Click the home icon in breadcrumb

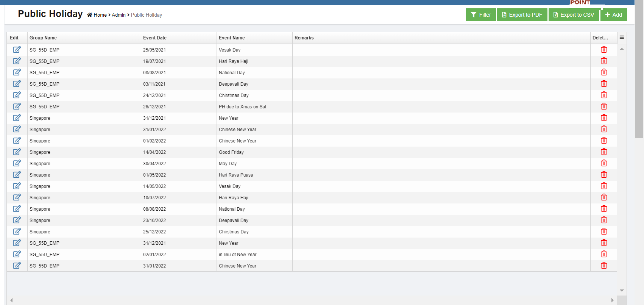[90, 15]
